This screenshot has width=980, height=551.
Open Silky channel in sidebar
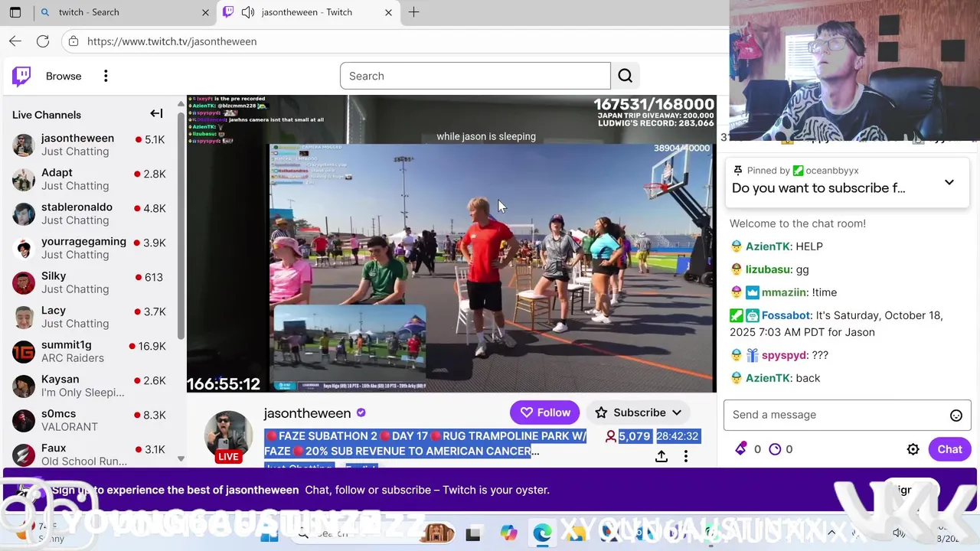point(89,282)
